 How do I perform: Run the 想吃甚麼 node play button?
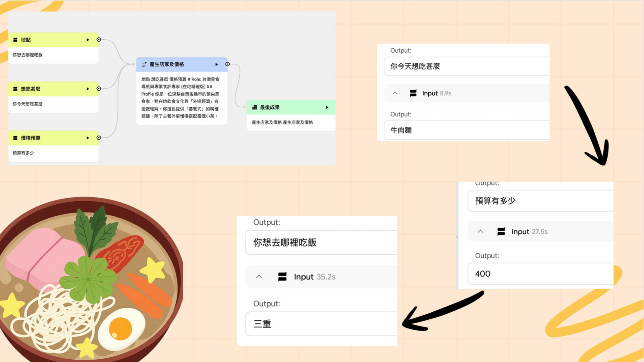tap(88, 89)
